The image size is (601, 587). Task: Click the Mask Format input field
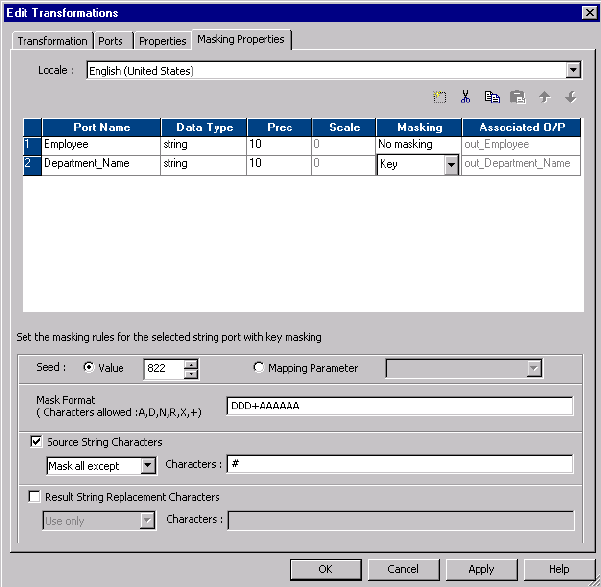pyautogui.click(x=400, y=406)
